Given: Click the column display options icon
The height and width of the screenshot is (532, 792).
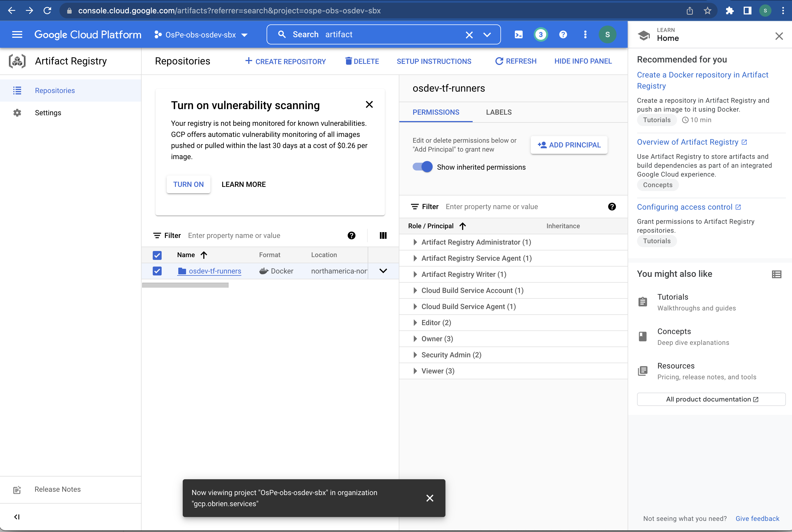Looking at the screenshot, I should pyautogui.click(x=383, y=235).
